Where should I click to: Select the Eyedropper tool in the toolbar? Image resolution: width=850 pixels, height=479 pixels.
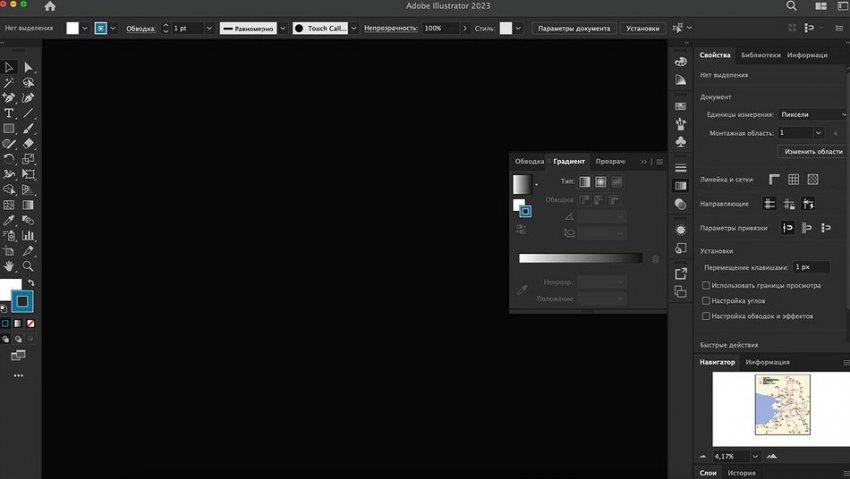9,220
